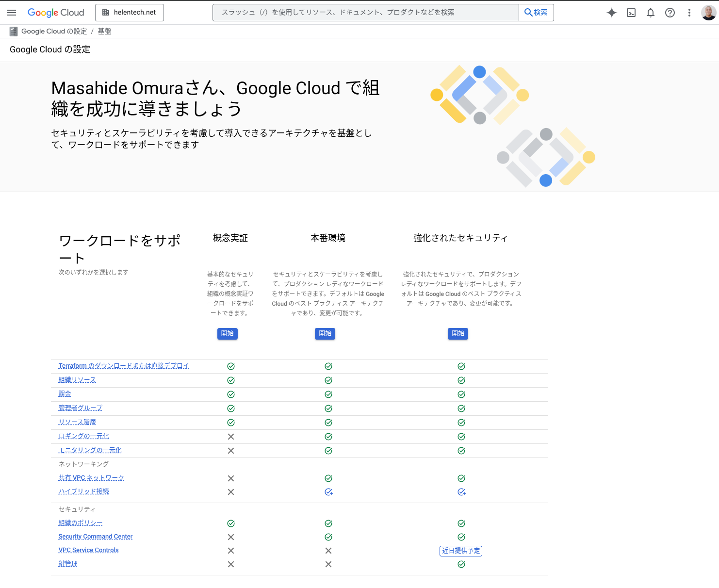Click 鍵管理 X mark under 本番環境
This screenshot has width=719, height=588.
328,564
